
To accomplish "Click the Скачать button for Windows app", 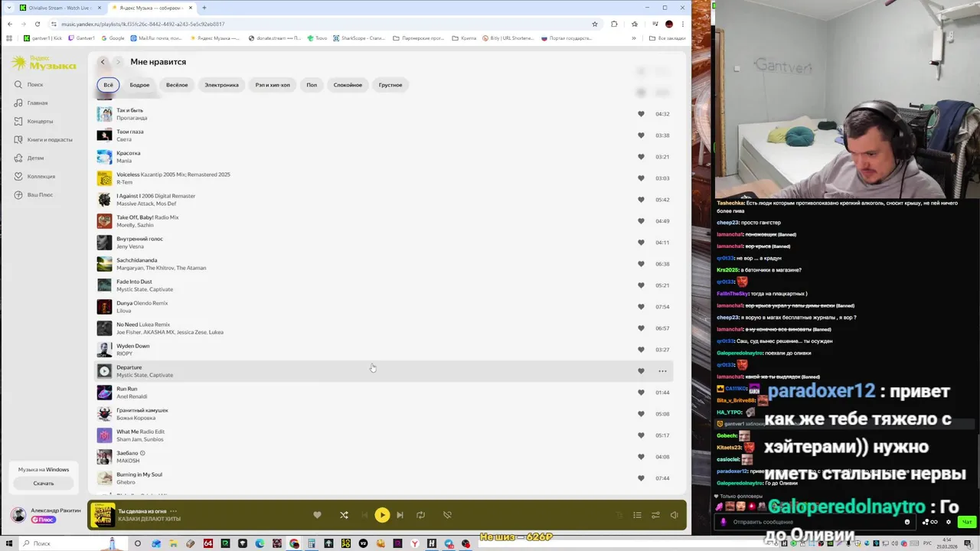I will click(x=44, y=484).
